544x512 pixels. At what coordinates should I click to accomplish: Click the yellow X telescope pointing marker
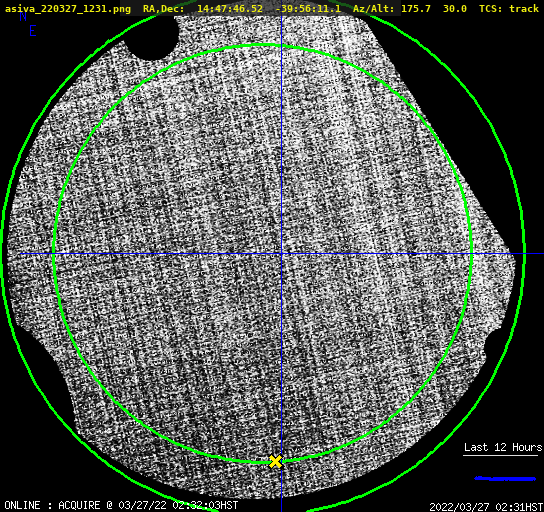[275, 462]
